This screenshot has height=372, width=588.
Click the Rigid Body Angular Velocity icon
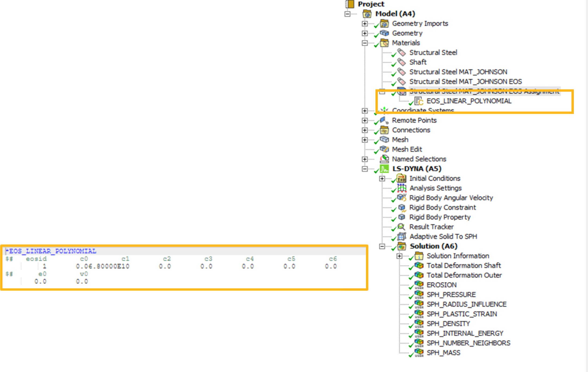401,197
